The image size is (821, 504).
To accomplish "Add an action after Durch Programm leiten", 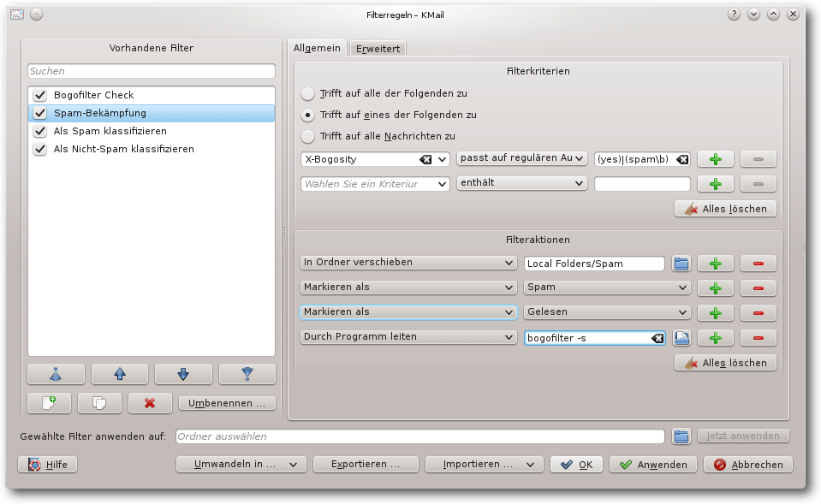I will (x=716, y=338).
